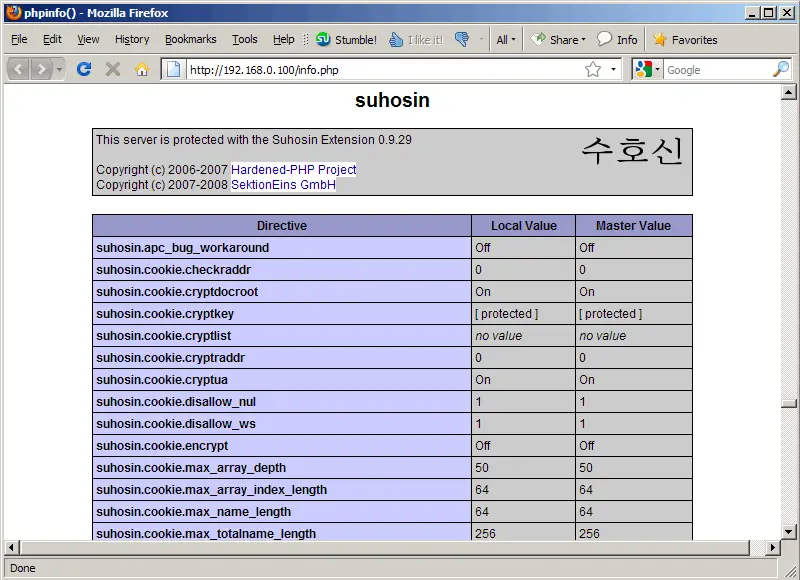Click the Stop loading icon
This screenshot has width=800, height=580.
coord(113,69)
